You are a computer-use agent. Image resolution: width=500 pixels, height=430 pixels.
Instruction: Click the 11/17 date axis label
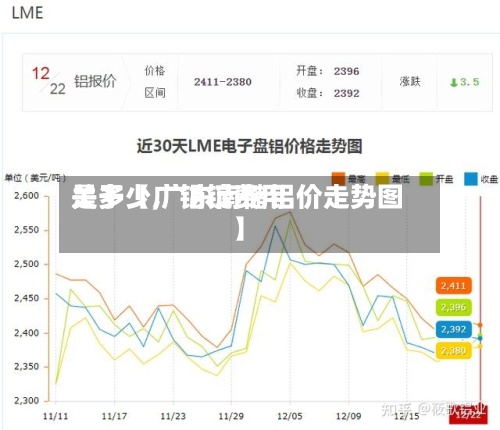tap(114, 416)
